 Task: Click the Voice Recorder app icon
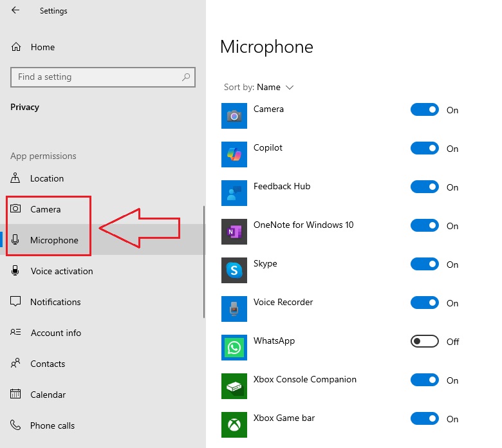pyautogui.click(x=234, y=309)
